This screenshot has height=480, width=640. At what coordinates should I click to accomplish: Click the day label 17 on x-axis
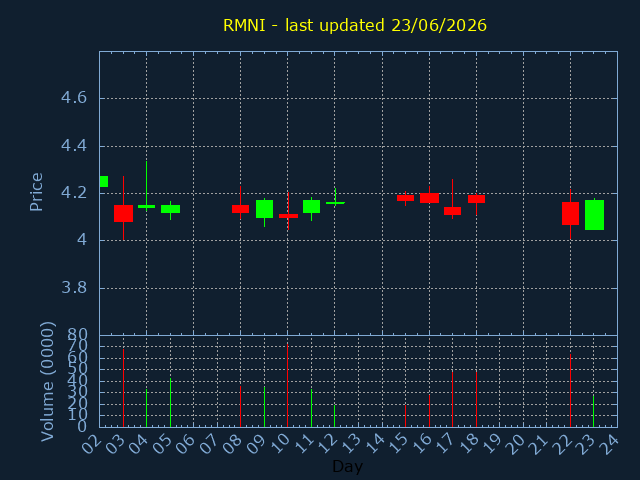[x=445, y=444]
